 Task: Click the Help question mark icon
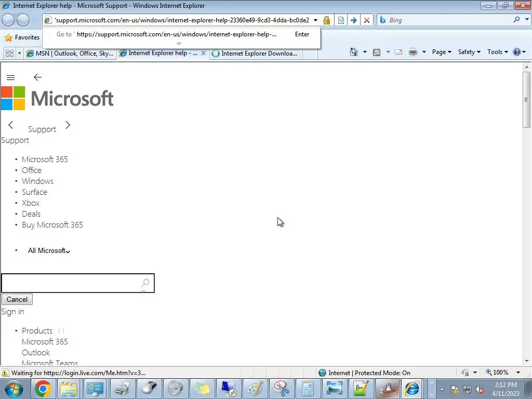point(517,52)
